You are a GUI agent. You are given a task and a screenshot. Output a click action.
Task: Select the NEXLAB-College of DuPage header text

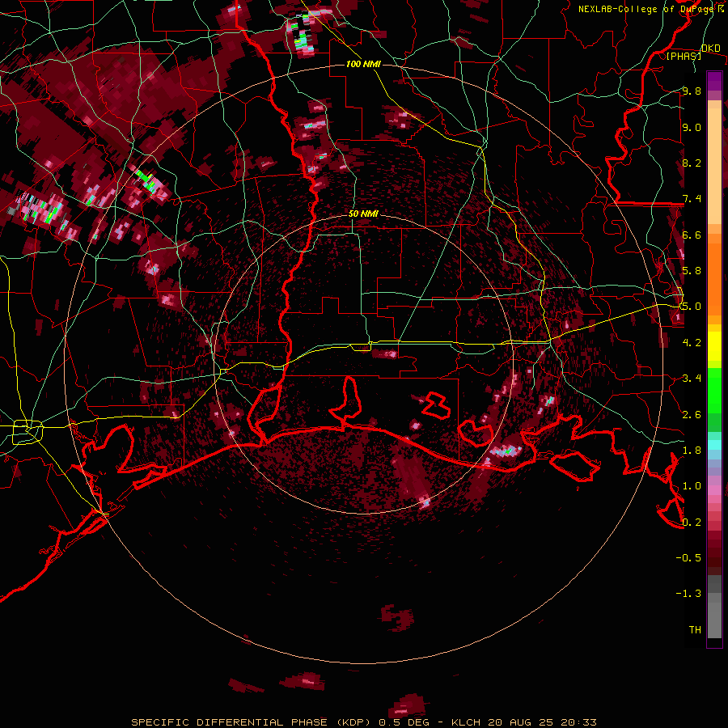tap(645, 9)
